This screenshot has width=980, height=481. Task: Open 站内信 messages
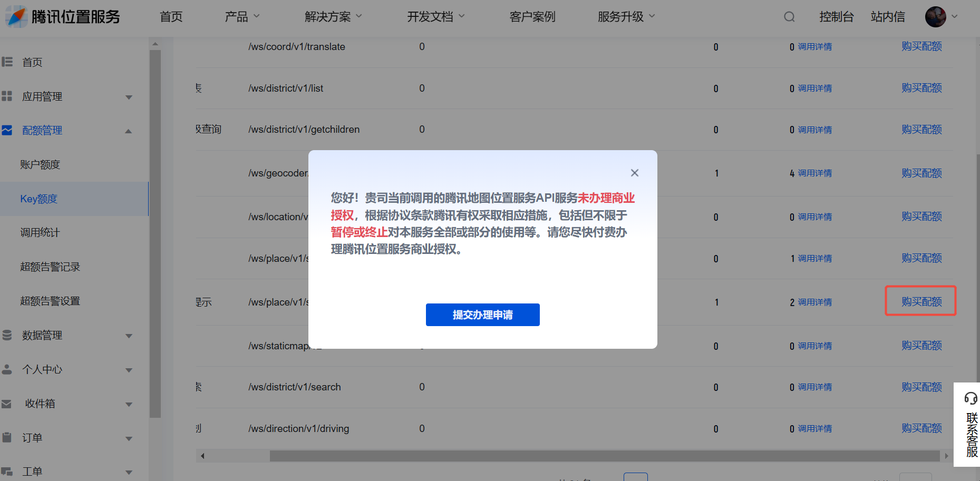888,17
